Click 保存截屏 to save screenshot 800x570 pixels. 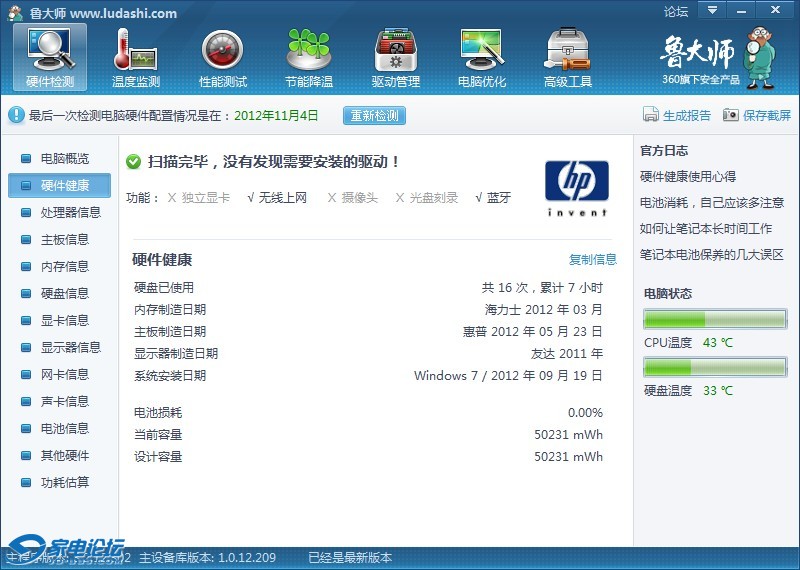click(757, 115)
